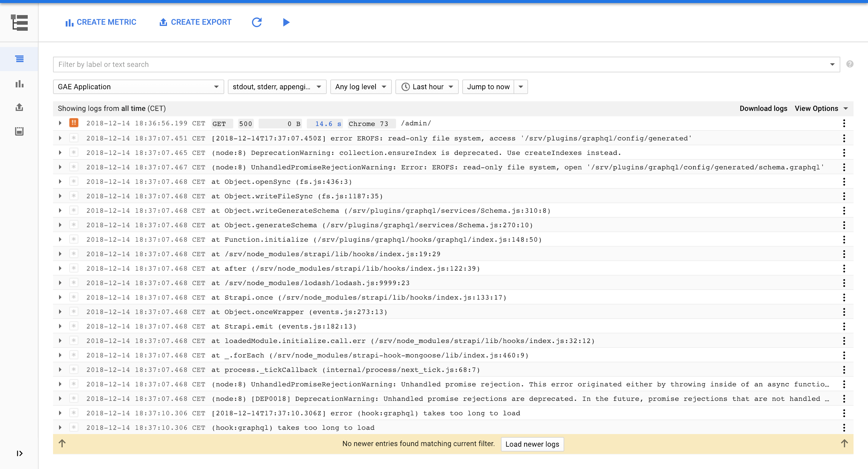Open options menu for the /admin/ entry
This screenshot has height=469, width=868.
pyautogui.click(x=844, y=123)
